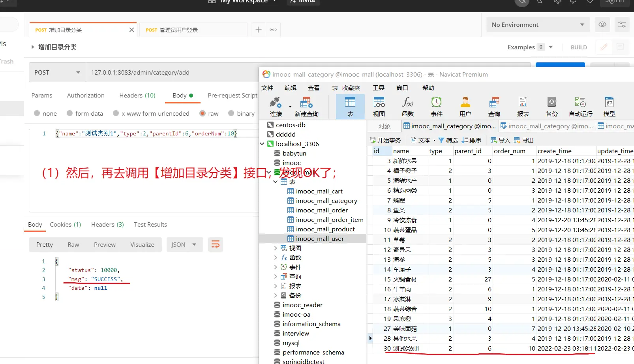Open the 工具 menu in Navicat

click(x=379, y=88)
